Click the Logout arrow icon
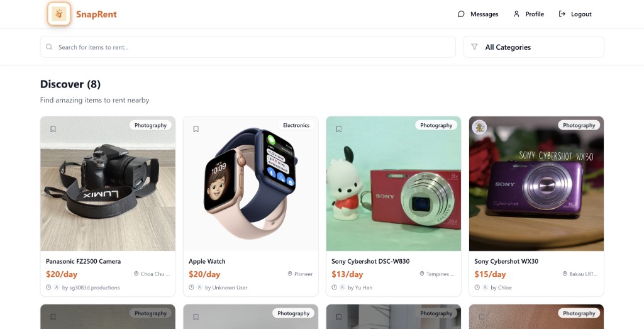644x329 pixels. [x=562, y=14]
